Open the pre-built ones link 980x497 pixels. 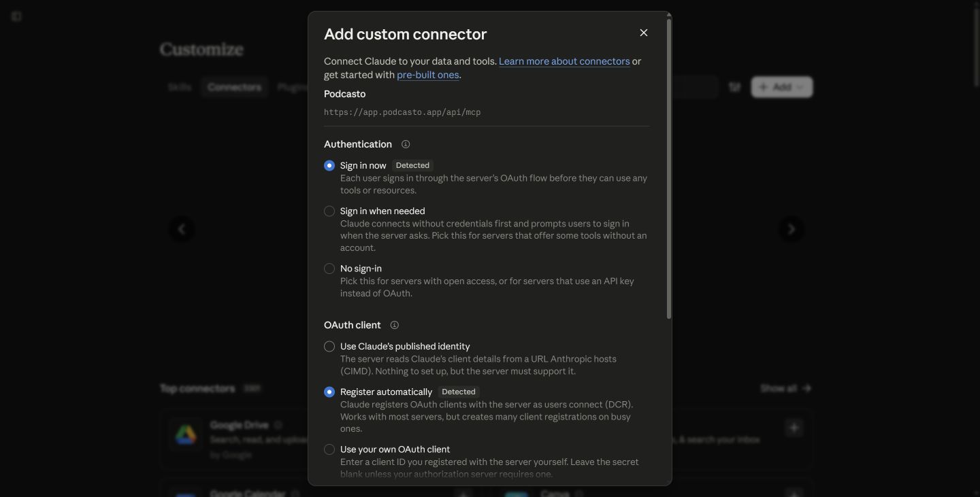[x=428, y=75]
